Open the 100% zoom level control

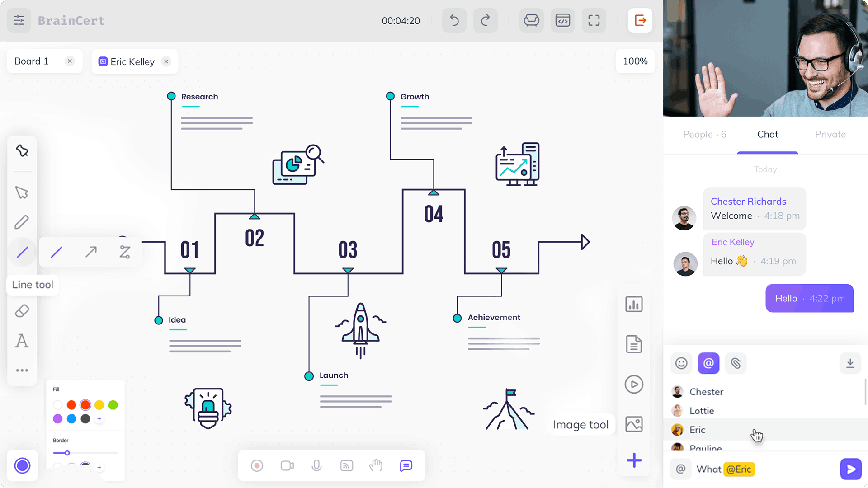pyautogui.click(x=635, y=61)
